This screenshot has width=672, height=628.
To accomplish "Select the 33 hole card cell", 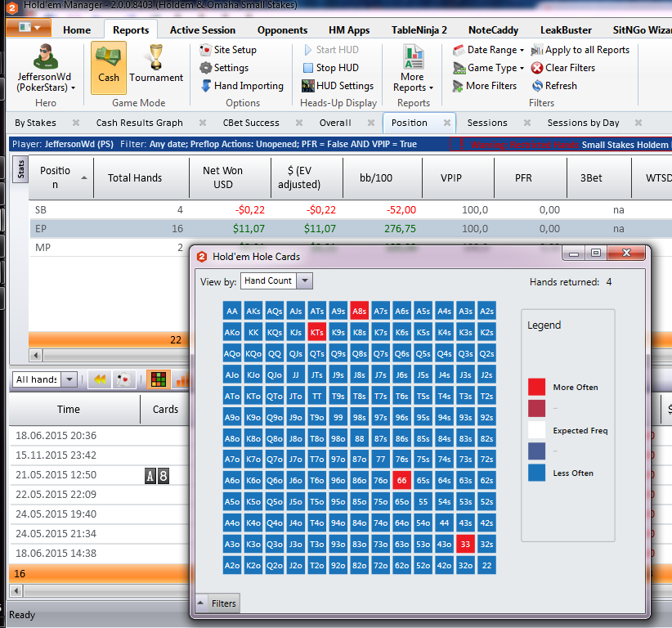I will (x=465, y=545).
